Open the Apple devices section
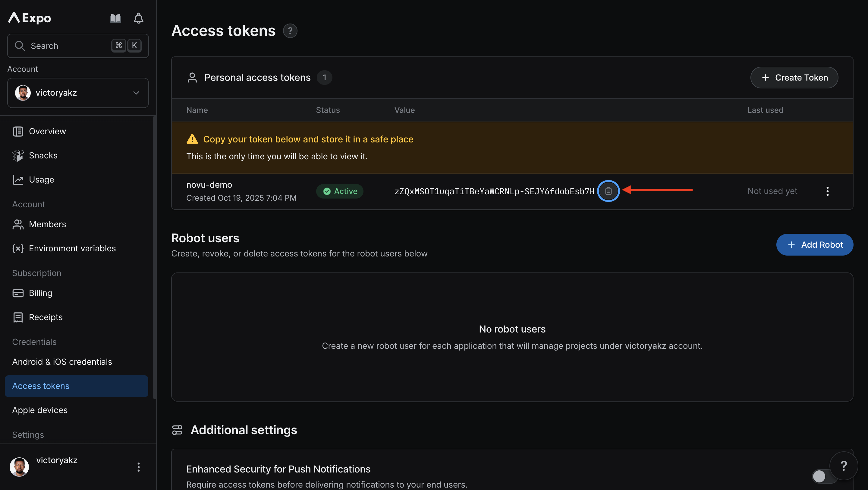Viewport: 868px width, 490px height. tap(39, 410)
